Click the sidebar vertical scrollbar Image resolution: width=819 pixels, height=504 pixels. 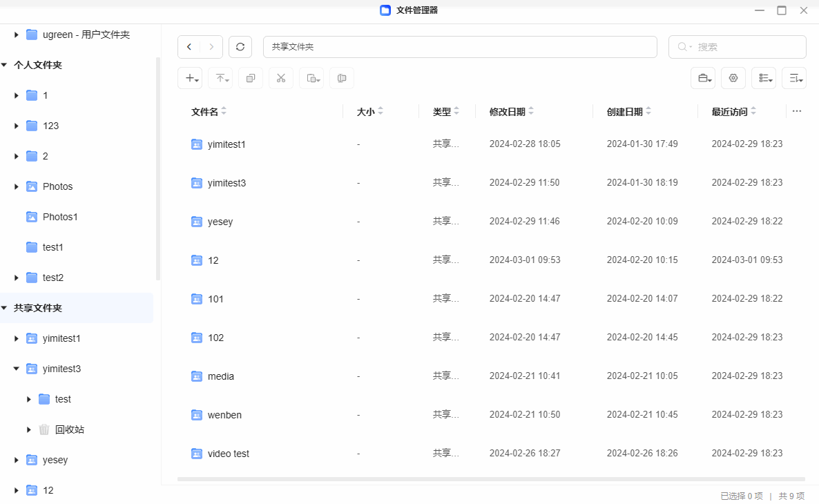157,168
